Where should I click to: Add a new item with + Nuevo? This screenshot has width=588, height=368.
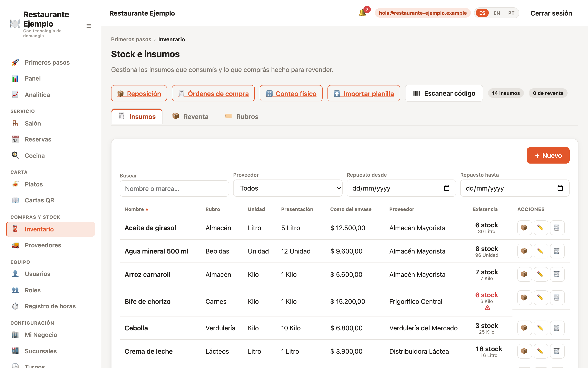tap(548, 155)
